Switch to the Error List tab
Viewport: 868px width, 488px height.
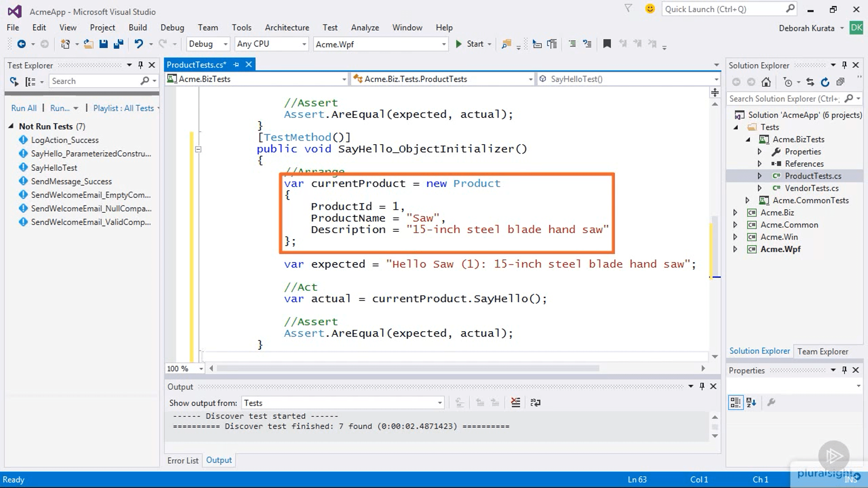(x=183, y=460)
